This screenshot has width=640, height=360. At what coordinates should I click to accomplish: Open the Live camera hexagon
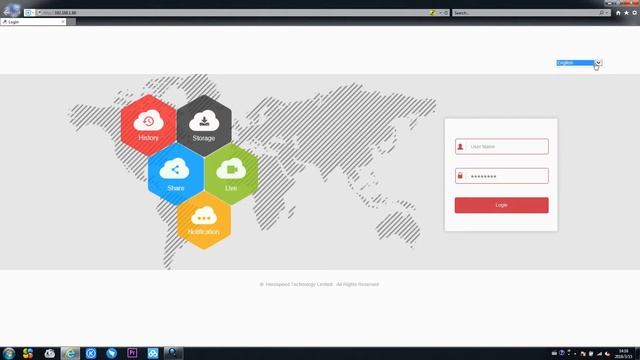231,174
